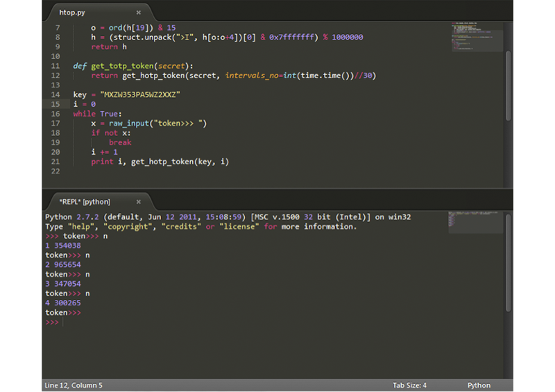The width and height of the screenshot is (555, 392).
Task: Click line number 11 in gutter
Action: [55, 66]
